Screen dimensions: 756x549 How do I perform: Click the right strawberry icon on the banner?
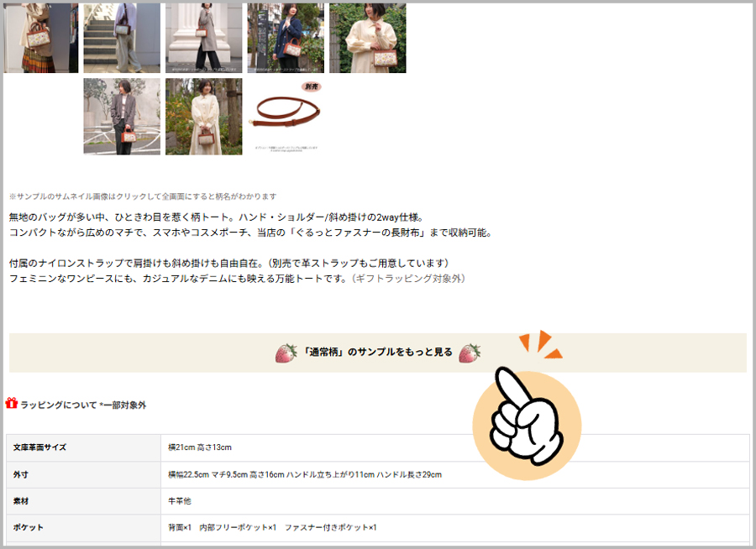pyautogui.click(x=469, y=353)
